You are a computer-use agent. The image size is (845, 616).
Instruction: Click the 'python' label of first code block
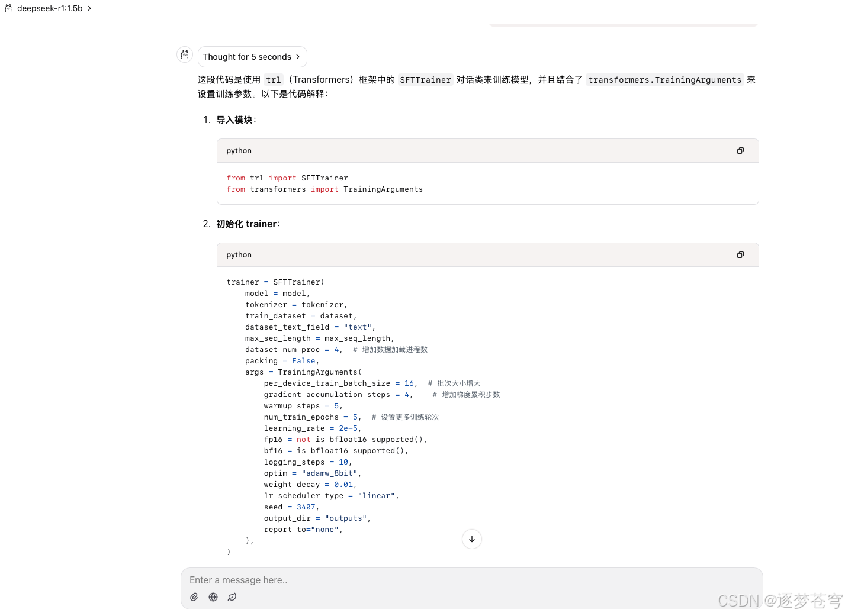click(239, 151)
